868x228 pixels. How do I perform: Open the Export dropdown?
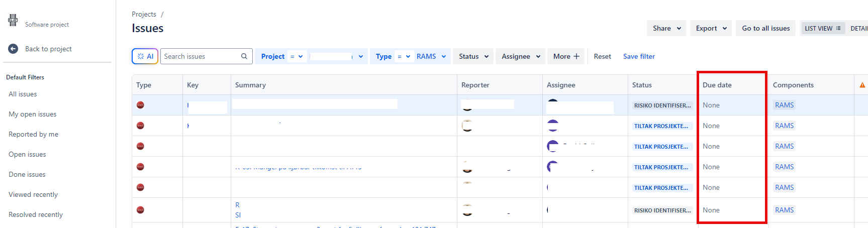coord(711,28)
